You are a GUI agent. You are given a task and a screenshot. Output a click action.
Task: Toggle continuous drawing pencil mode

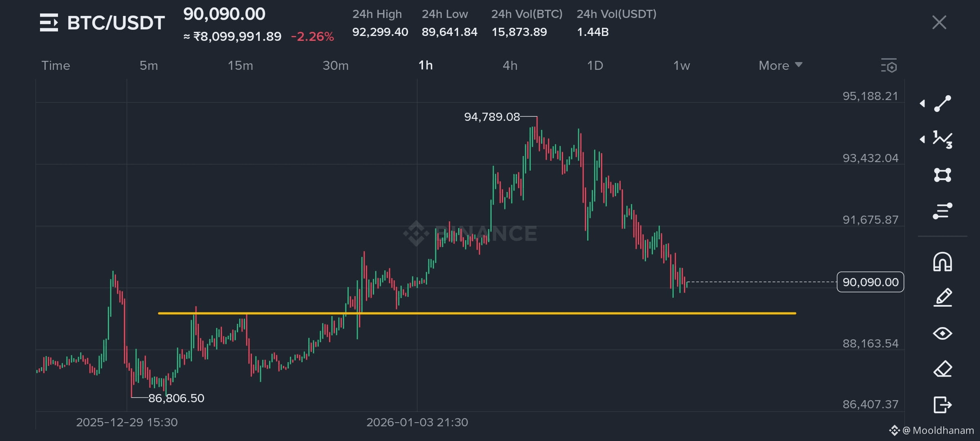(x=942, y=297)
